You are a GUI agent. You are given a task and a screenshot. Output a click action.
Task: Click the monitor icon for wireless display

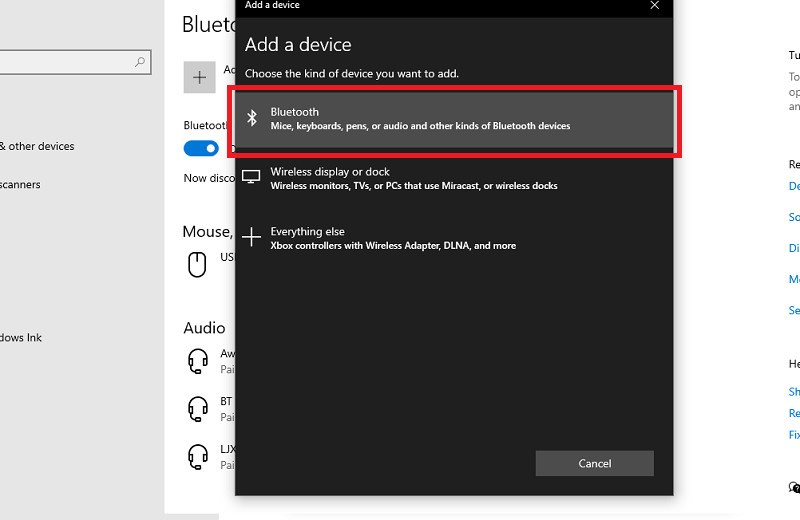coord(251,177)
